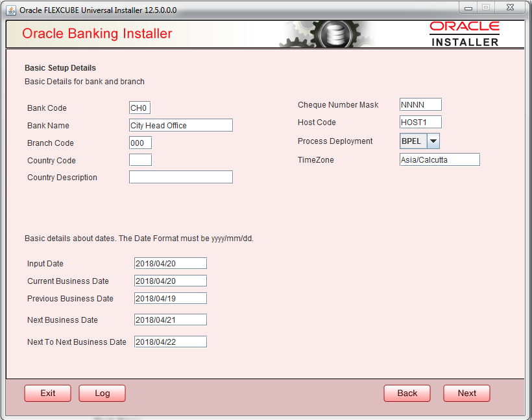
Task: Click the ORACLE INSTALLER logo
Action: coord(465,33)
